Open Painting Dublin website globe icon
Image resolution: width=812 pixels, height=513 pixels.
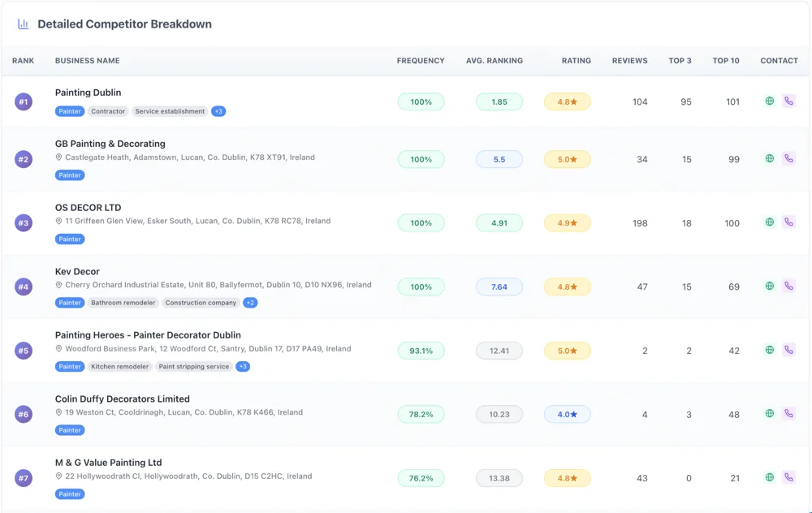point(770,101)
